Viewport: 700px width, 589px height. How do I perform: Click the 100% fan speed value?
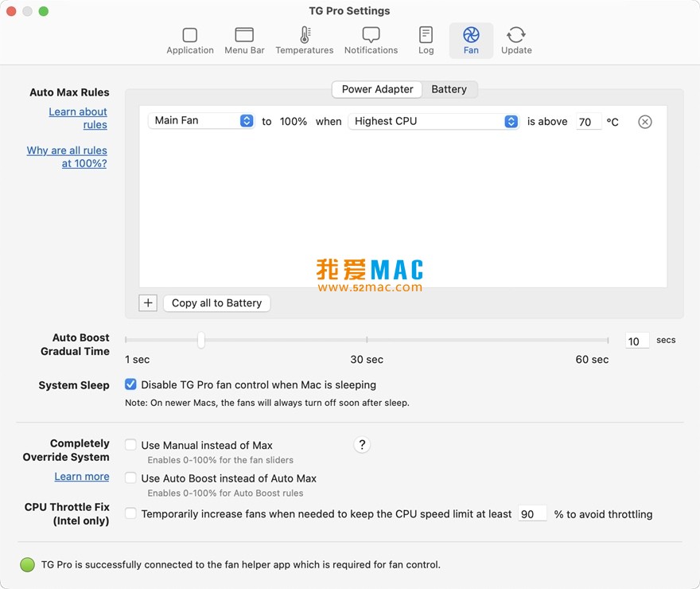294,122
